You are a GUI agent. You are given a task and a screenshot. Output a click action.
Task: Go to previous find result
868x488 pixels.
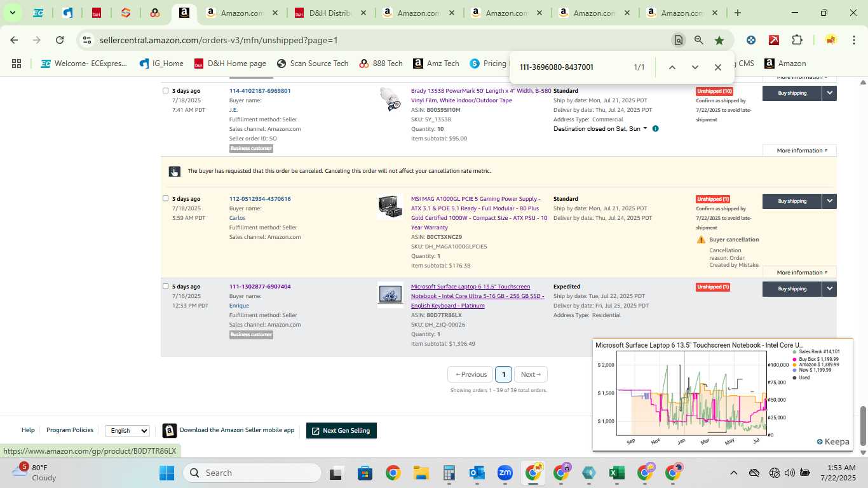[672, 67]
